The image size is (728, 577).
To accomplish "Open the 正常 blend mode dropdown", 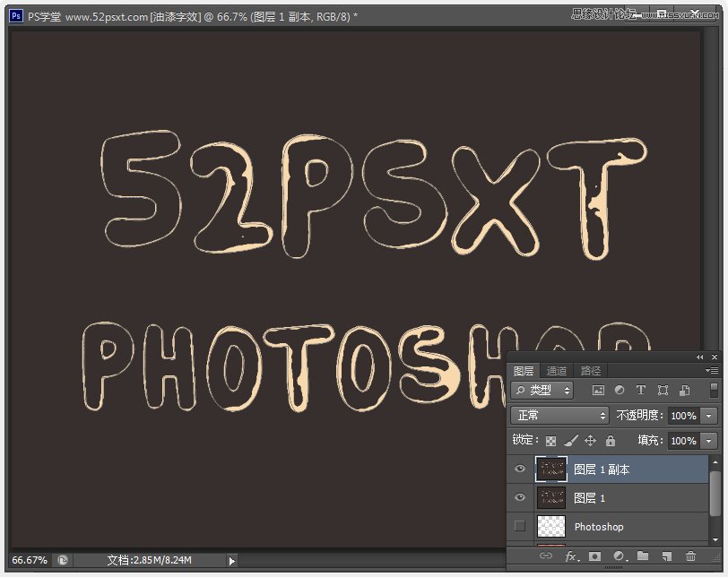I will pos(559,415).
